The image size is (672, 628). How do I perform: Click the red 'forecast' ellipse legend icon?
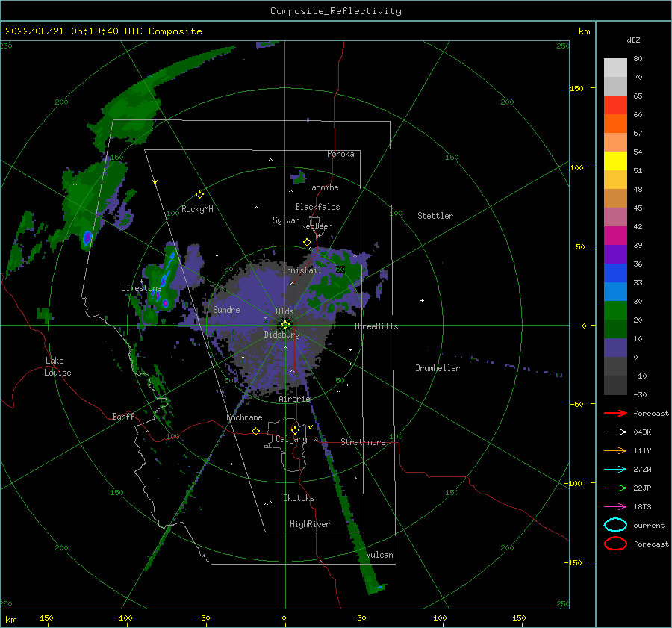[615, 544]
